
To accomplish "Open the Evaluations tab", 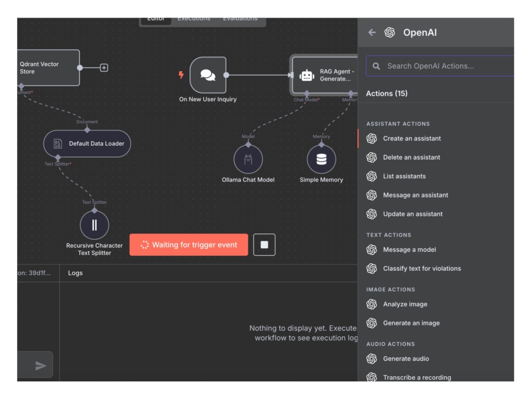I will point(240,20).
